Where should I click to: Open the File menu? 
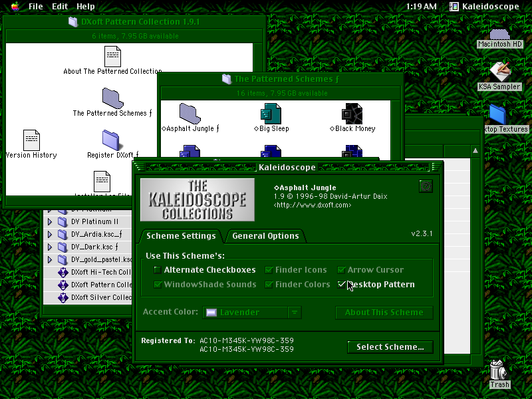click(36, 7)
